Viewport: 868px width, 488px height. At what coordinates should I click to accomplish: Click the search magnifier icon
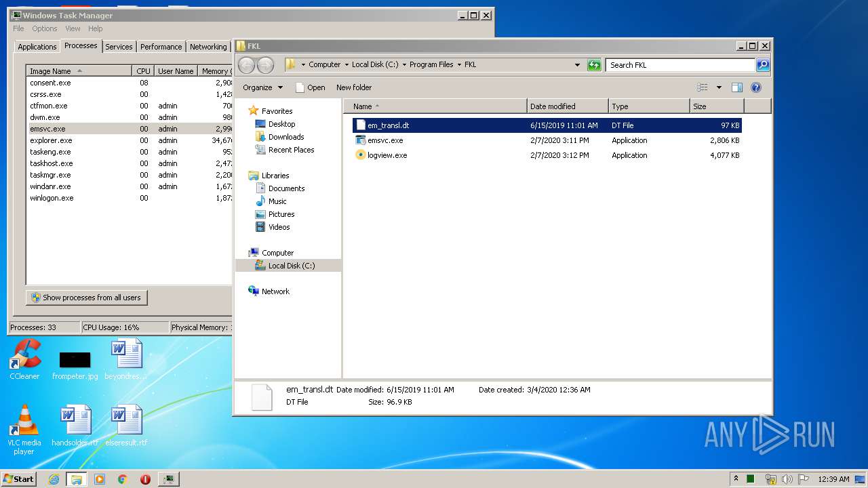tap(763, 65)
